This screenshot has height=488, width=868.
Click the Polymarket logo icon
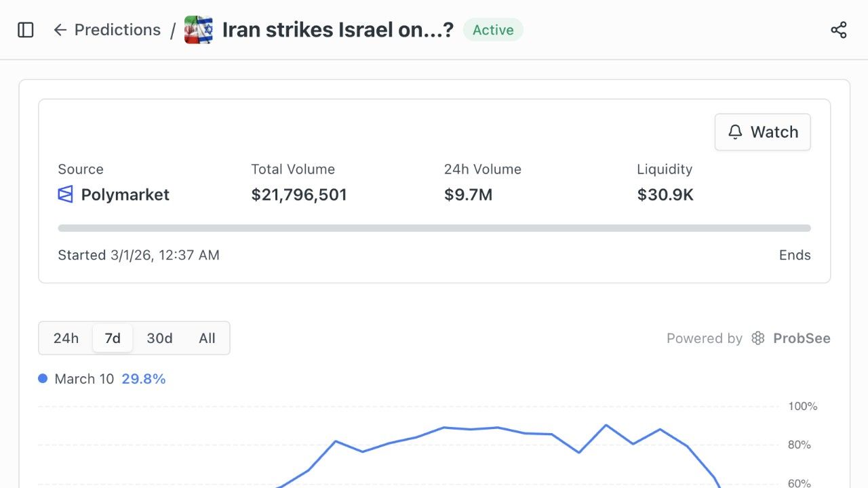tap(65, 195)
